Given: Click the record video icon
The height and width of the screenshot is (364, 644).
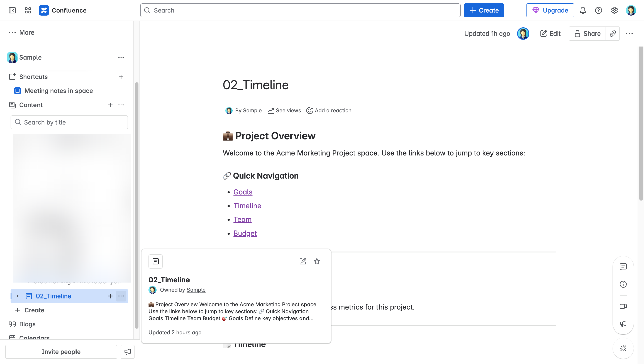Looking at the screenshot, I should tap(623, 306).
